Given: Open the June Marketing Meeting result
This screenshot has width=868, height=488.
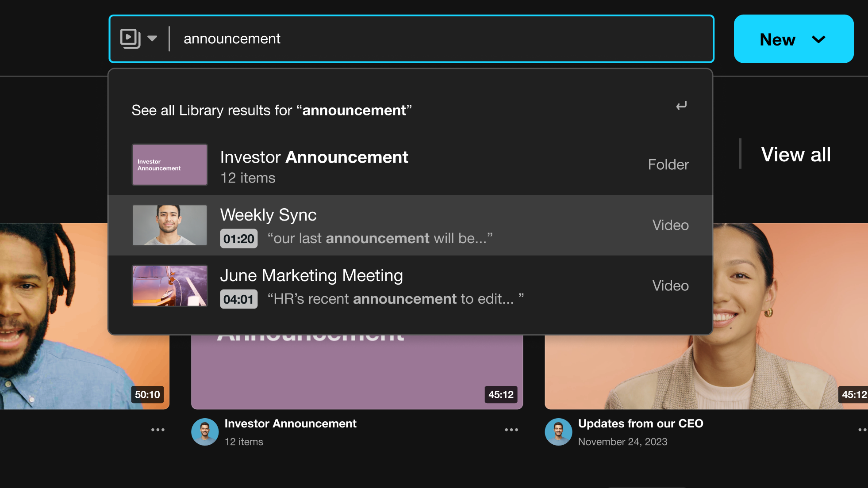Looking at the screenshot, I should pos(311,275).
